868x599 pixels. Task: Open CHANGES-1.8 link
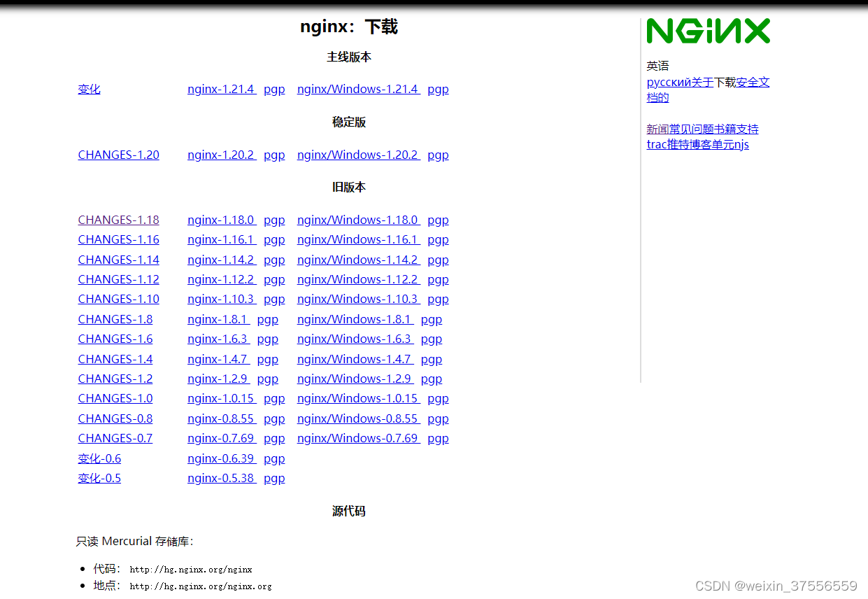[115, 319]
